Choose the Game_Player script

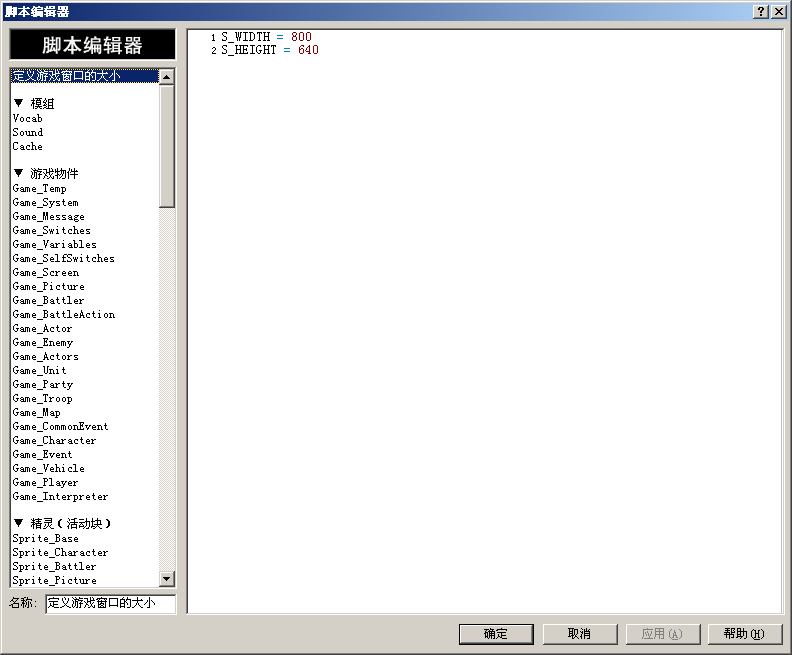click(x=45, y=482)
